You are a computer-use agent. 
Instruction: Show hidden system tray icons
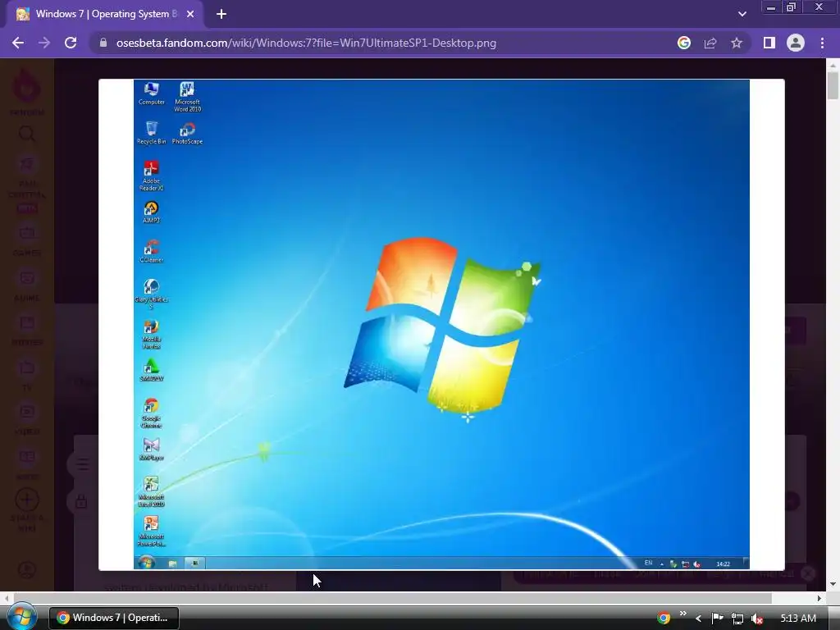(699, 619)
